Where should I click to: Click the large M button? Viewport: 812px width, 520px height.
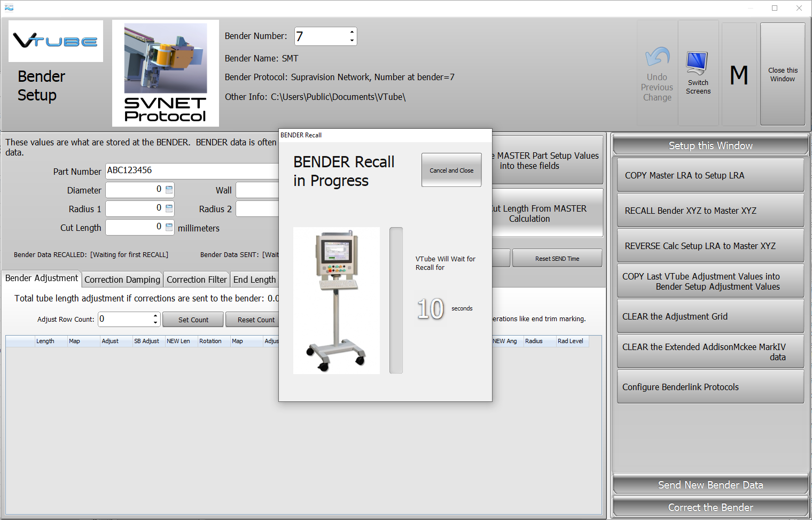(x=739, y=74)
